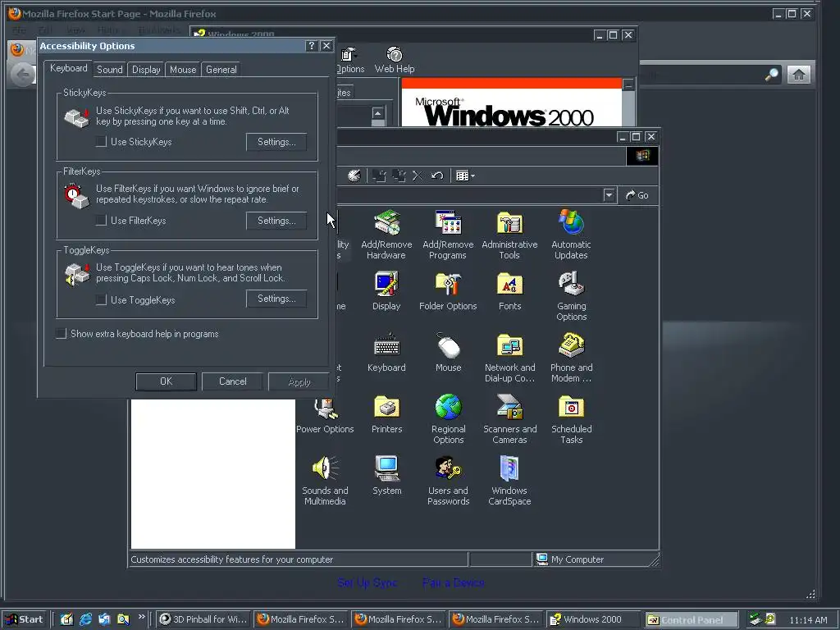Open the Keyboard control panel icon

click(x=386, y=353)
